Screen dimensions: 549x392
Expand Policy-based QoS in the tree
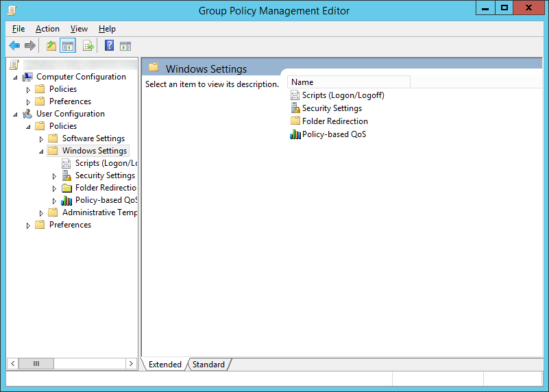(x=54, y=201)
